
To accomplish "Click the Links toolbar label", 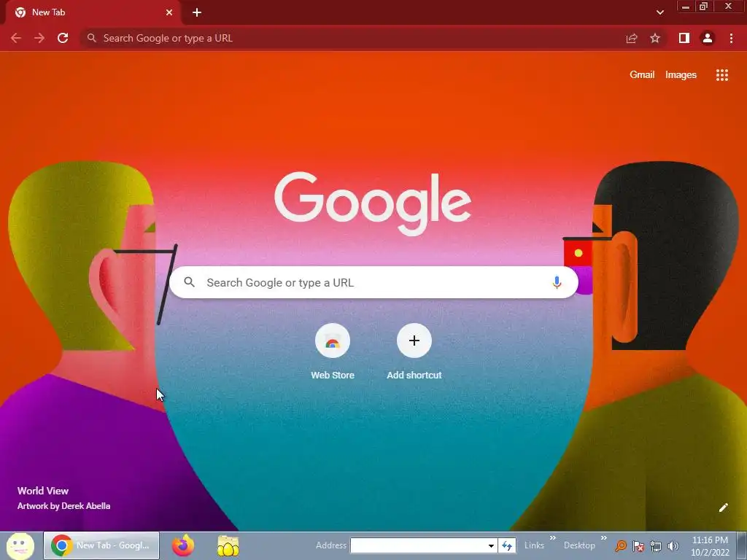I will 534,545.
